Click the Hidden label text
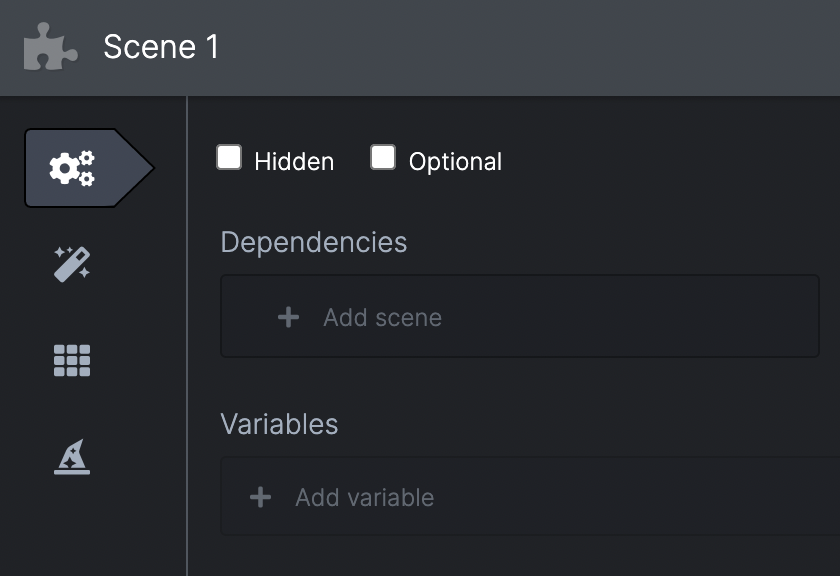The width and height of the screenshot is (840, 576). pos(295,161)
